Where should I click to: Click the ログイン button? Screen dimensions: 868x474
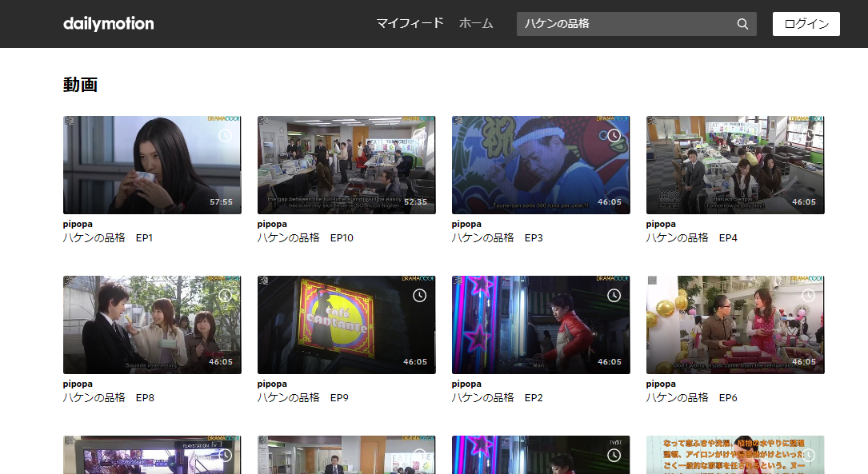pyautogui.click(x=806, y=24)
